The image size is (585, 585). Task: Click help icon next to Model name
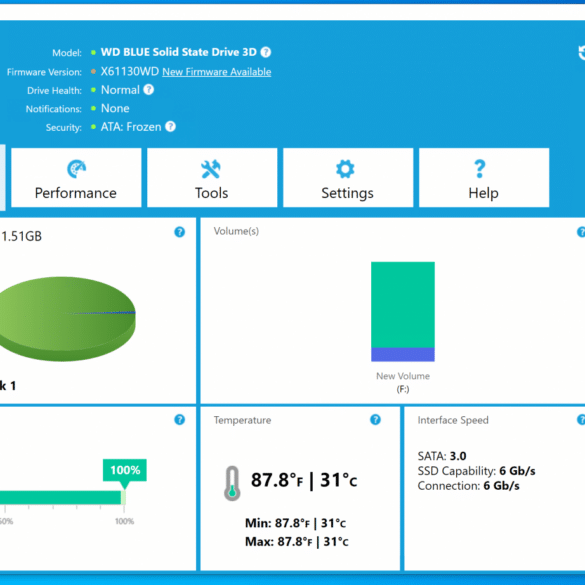click(x=266, y=52)
